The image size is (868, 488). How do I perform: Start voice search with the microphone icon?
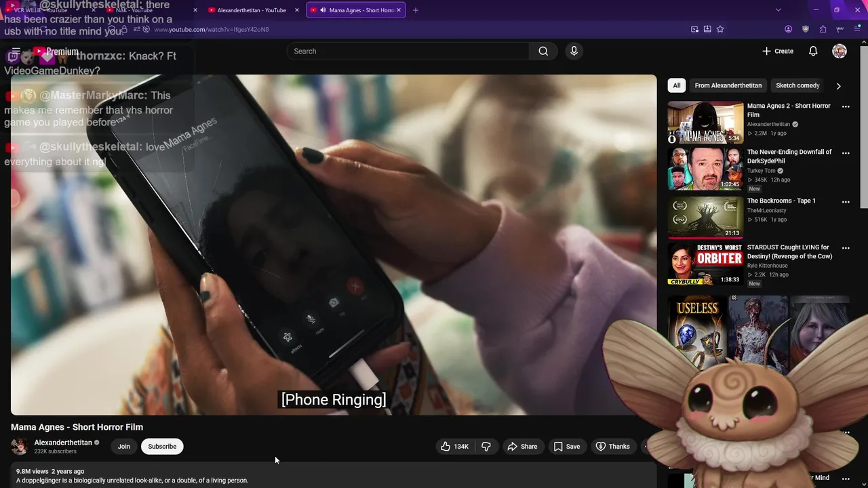[574, 51]
